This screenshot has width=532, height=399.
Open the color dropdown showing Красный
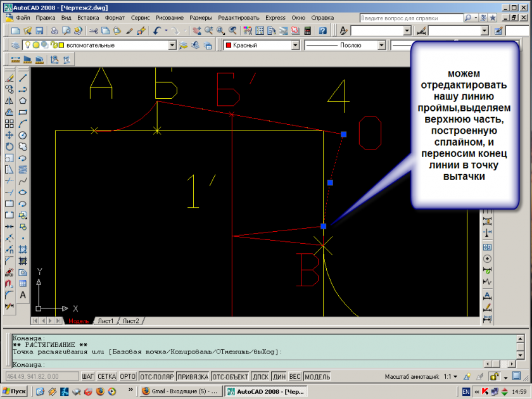pos(294,45)
